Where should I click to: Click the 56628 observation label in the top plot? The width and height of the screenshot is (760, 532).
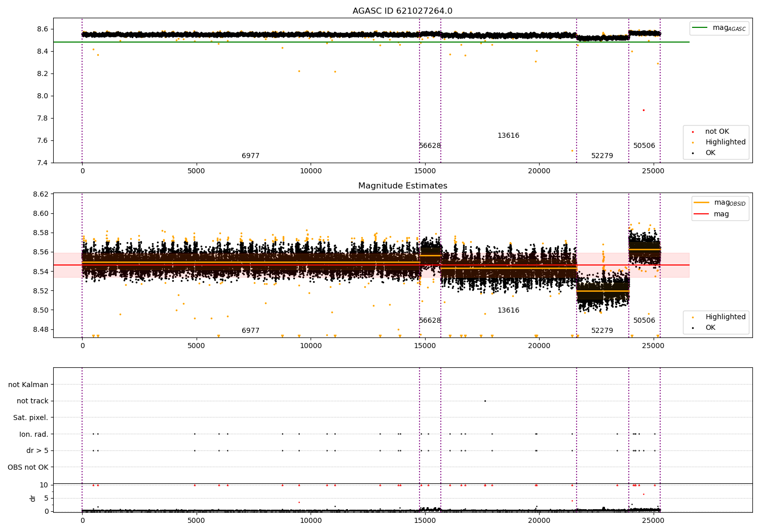pos(430,146)
